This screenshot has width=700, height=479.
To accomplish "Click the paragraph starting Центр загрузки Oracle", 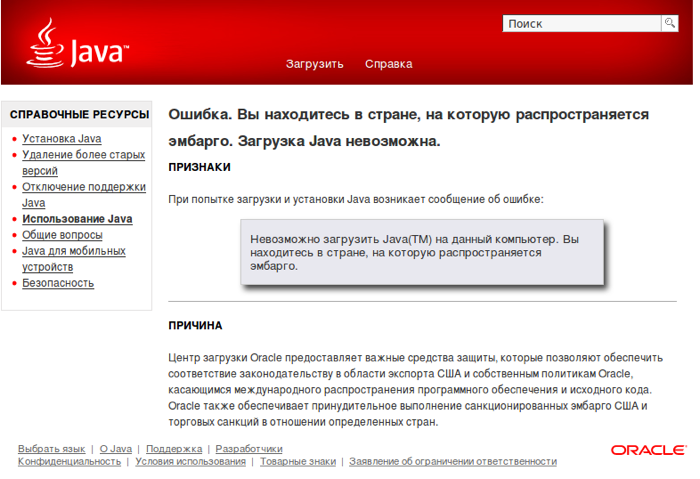I will [416, 390].
